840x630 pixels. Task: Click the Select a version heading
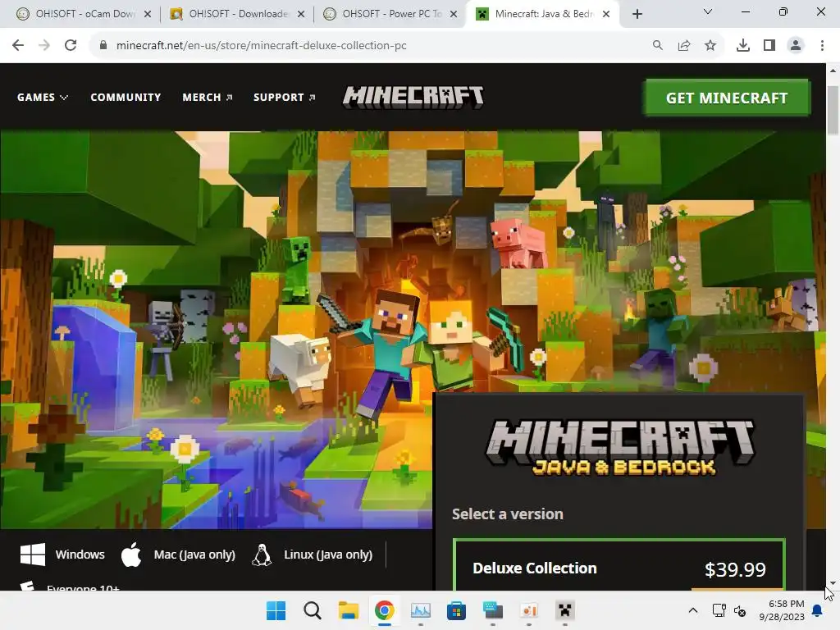(x=507, y=514)
